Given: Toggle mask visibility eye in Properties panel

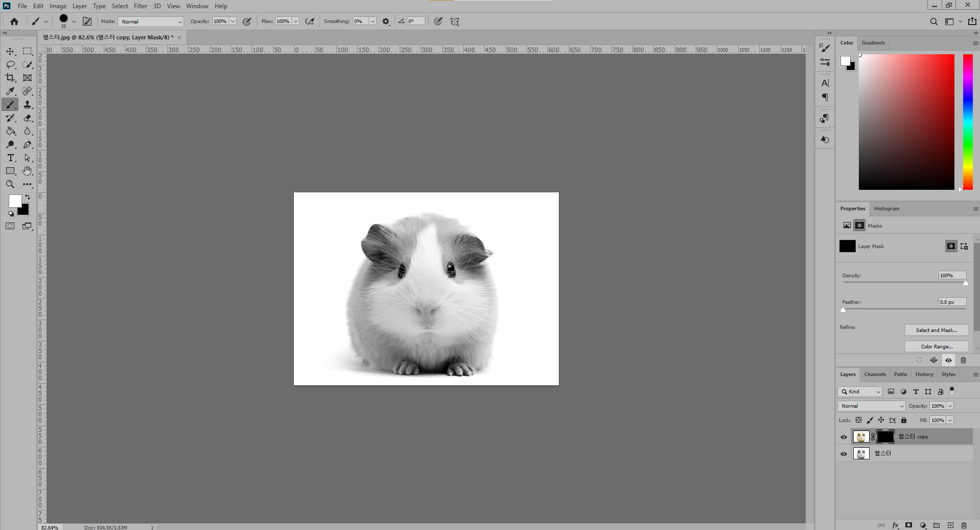Looking at the screenshot, I should point(948,361).
